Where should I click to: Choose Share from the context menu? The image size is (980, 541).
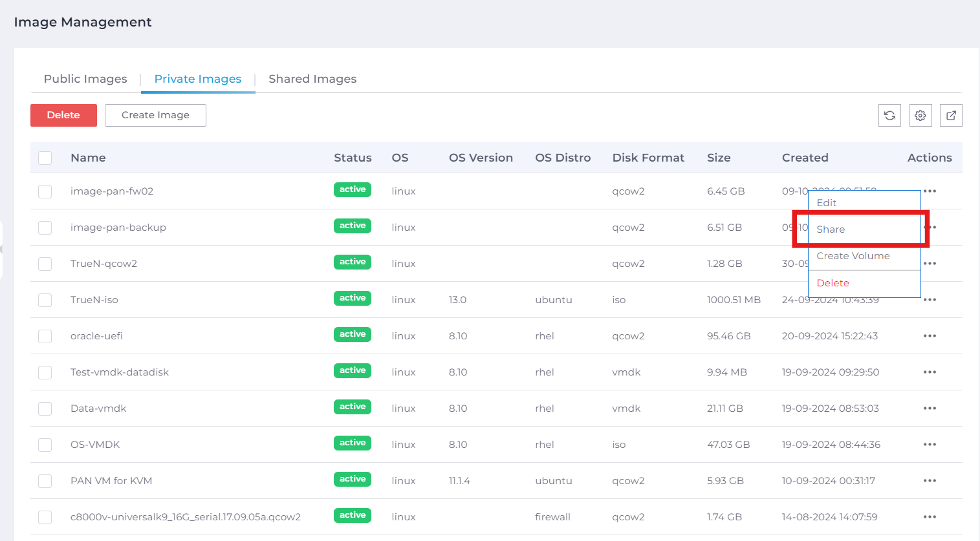831,229
